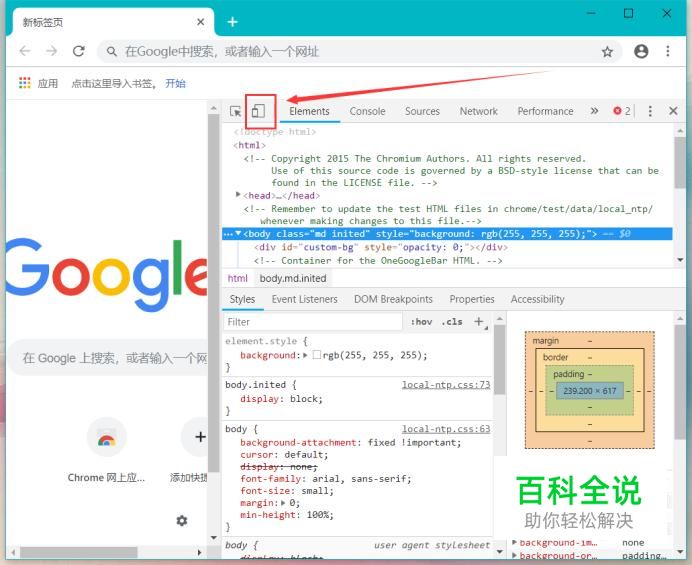
Task: Open the customize page gear icon
Action: [182, 521]
